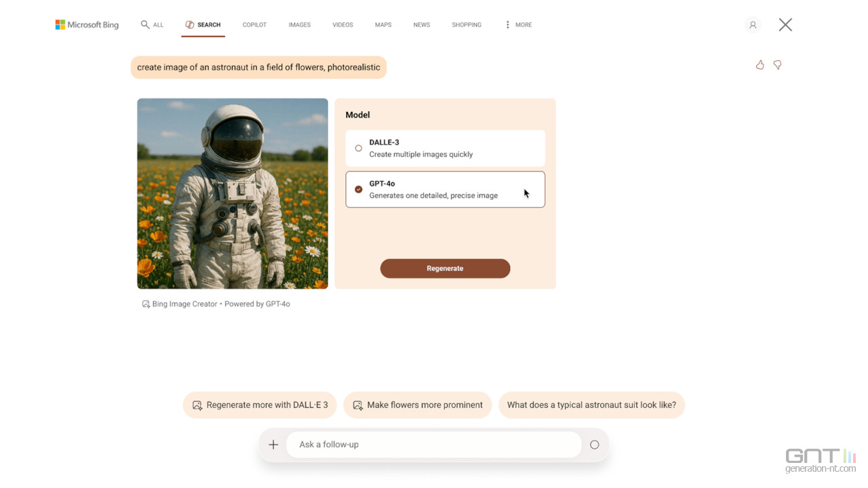Open the SHOPPING tab
Image resolution: width=868 pixels, height=488 pixels.
click(x=467, y=25)
